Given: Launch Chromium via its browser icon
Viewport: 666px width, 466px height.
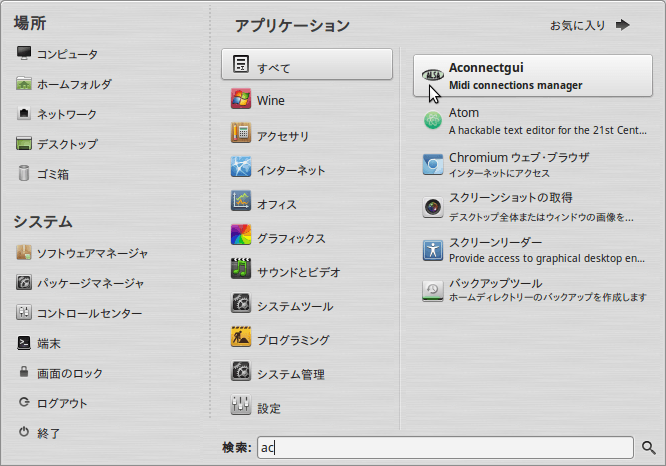Looking at the screenshot, I should click(433, 164).
